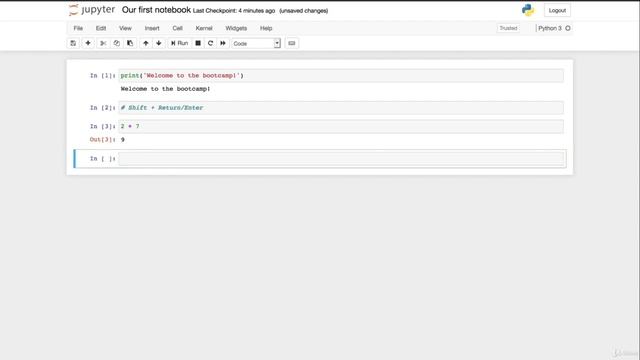Run the selected cell
This screenshot has width=640, height=360.
click(179, 43)
